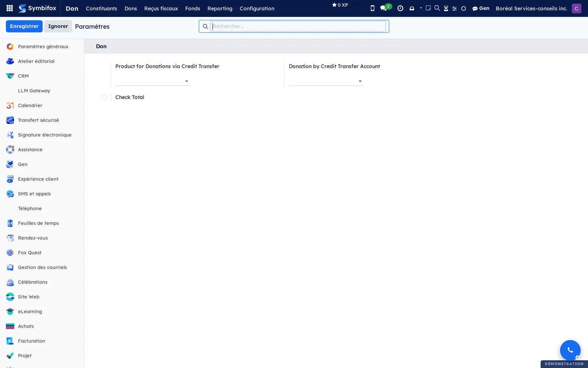Open the clock activities icon

(400, 8)
